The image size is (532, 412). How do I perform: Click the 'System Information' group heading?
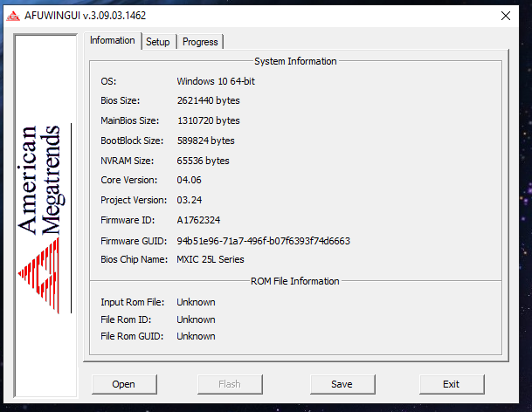[x=295, y=61]
